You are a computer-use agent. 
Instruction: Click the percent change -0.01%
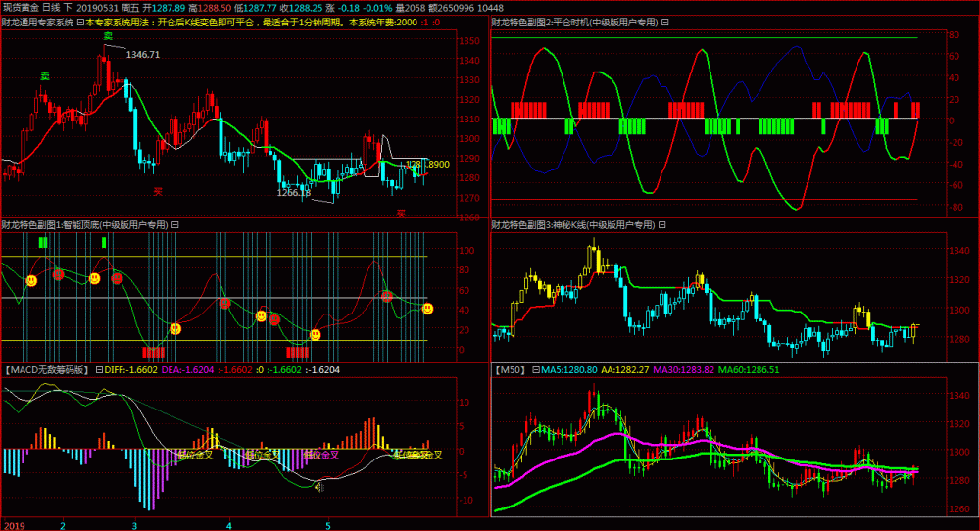click(378, 8)
